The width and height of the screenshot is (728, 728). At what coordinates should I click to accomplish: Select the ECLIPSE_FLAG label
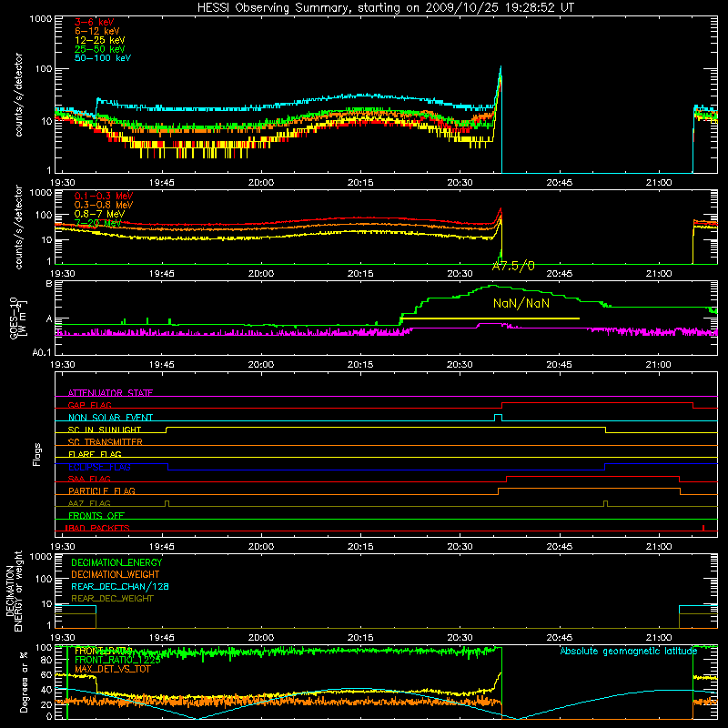coord(99,467)
